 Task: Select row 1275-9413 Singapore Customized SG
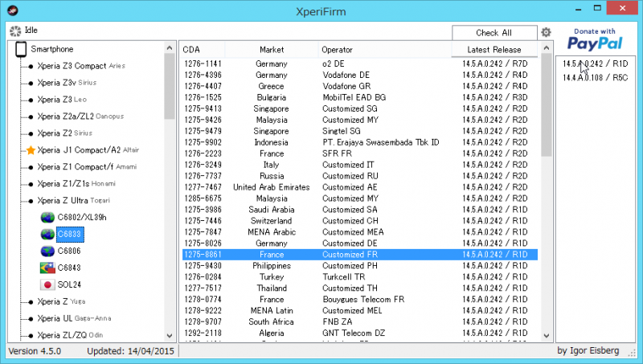pos(359,108)
